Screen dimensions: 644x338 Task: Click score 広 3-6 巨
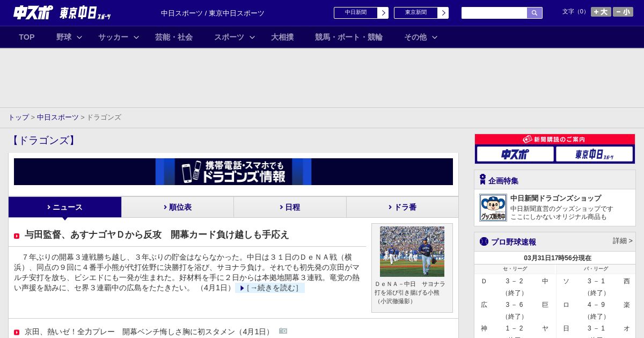point(515,305)
